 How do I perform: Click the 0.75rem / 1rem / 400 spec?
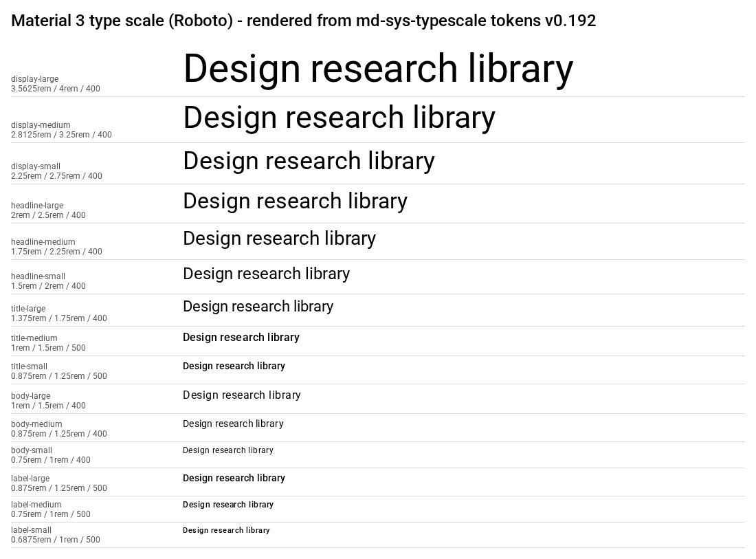coord(51,459)
